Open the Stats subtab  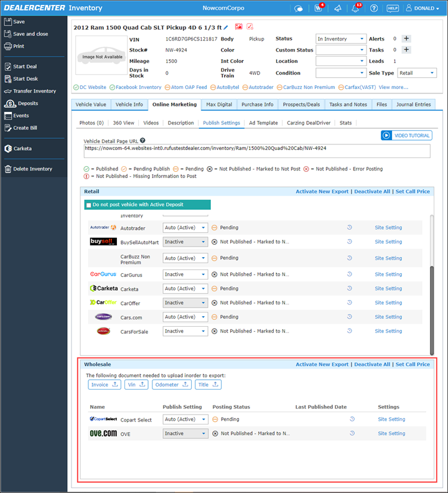pyautogui.click(x=345, y=123)
